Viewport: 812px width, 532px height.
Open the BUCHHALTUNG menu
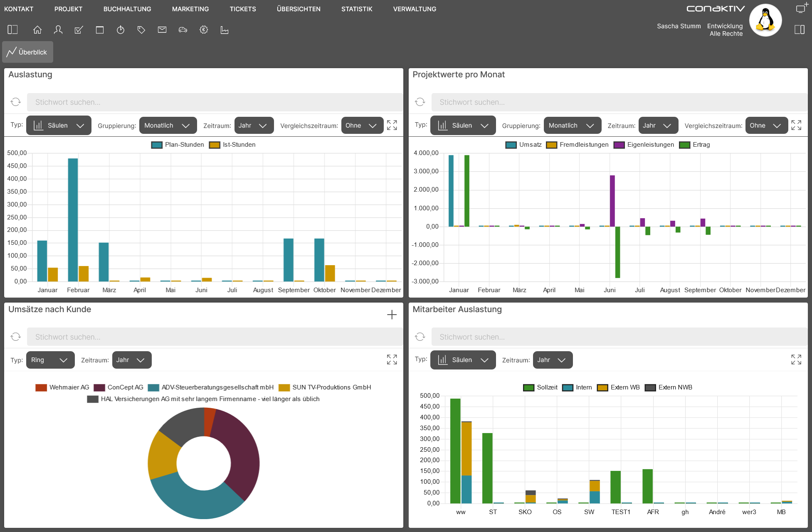[127, 9]
